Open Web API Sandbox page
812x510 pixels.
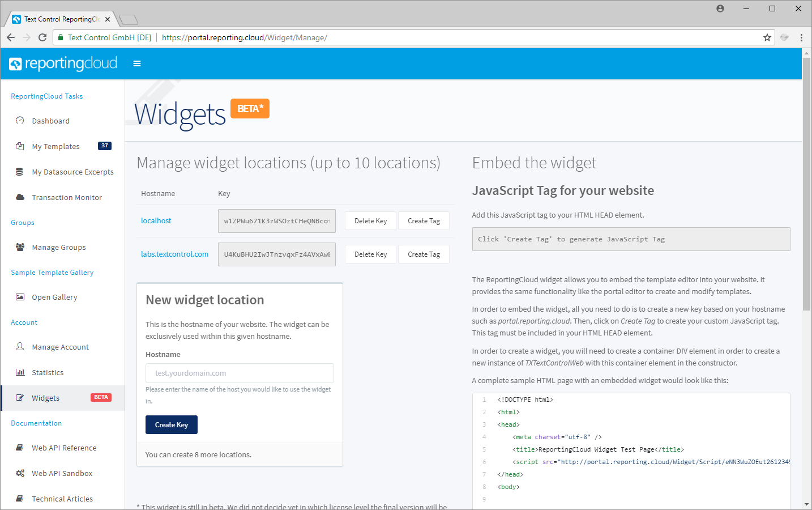pos(62,473)
